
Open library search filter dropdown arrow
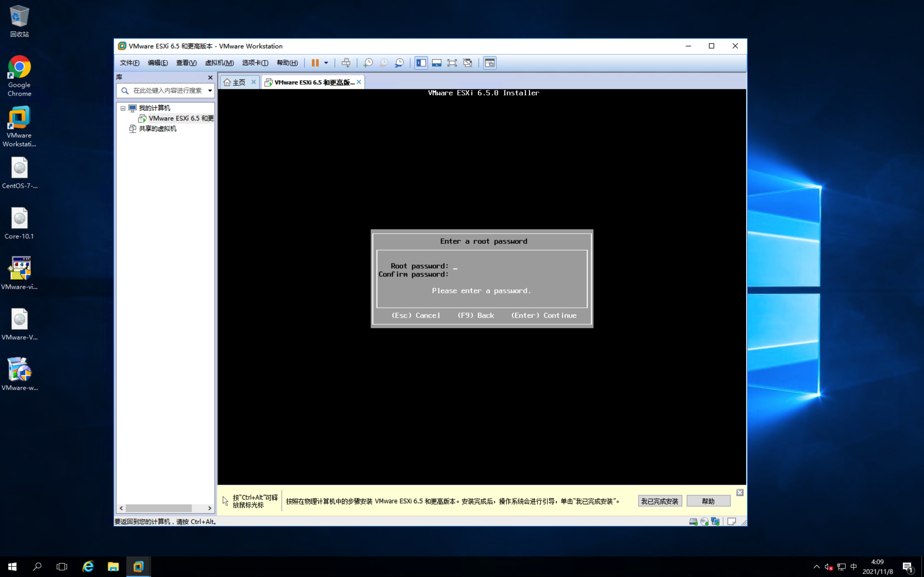210,90
